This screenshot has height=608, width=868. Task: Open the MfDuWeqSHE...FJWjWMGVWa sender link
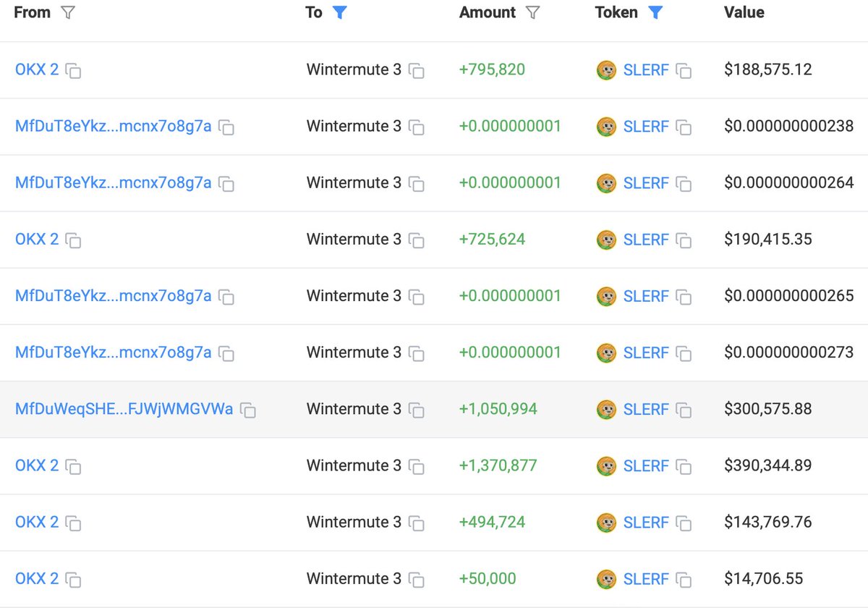(124, 409)
